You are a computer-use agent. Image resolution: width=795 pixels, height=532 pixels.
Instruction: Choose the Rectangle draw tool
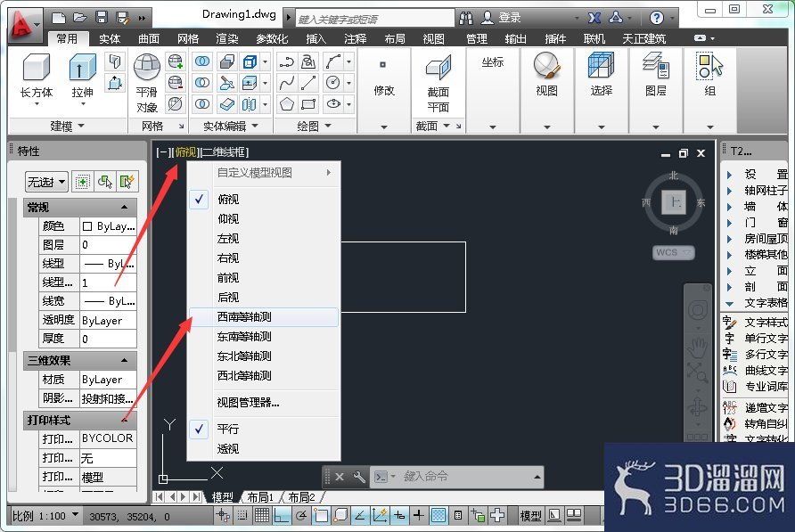(308, 104)
